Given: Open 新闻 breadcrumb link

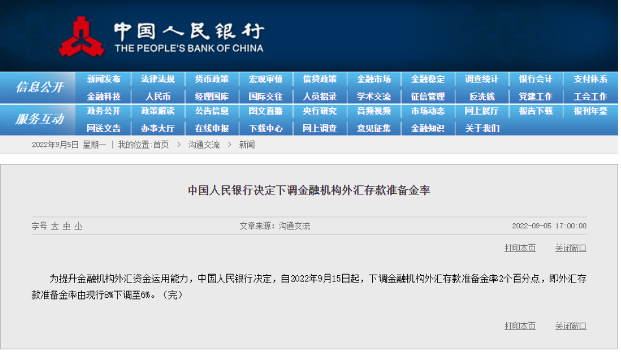Looking at the screenshot, I should [x=247, y=145].
